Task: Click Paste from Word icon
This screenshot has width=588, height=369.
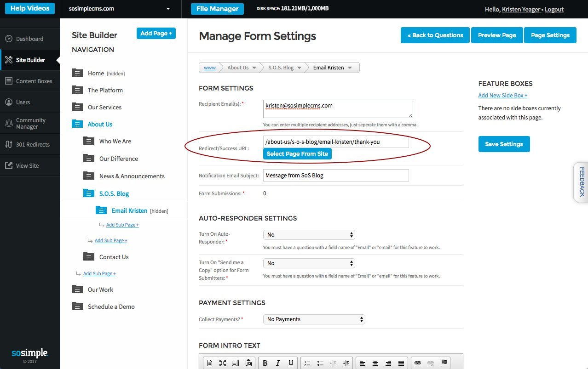Action: coord(248,363)
